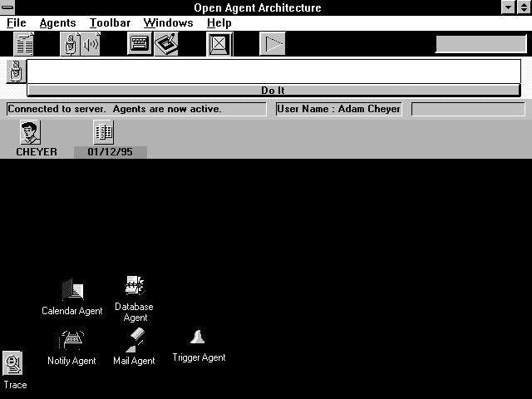This screenshot has height=399, width=532.
Task: Select the 01/12/95 date label
Action: (111, 151)
